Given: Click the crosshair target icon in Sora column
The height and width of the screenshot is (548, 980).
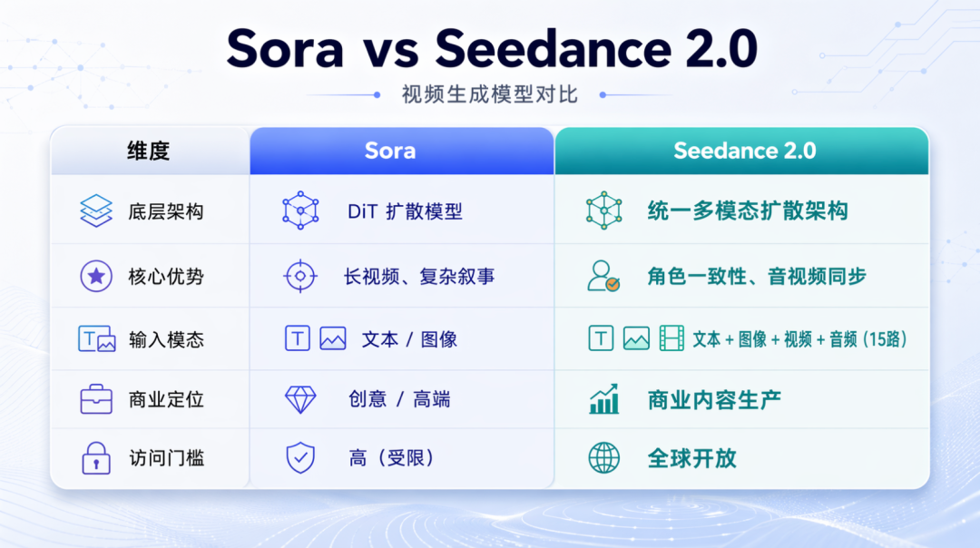Looking at the screenshot, I should (x=300, y=276).
